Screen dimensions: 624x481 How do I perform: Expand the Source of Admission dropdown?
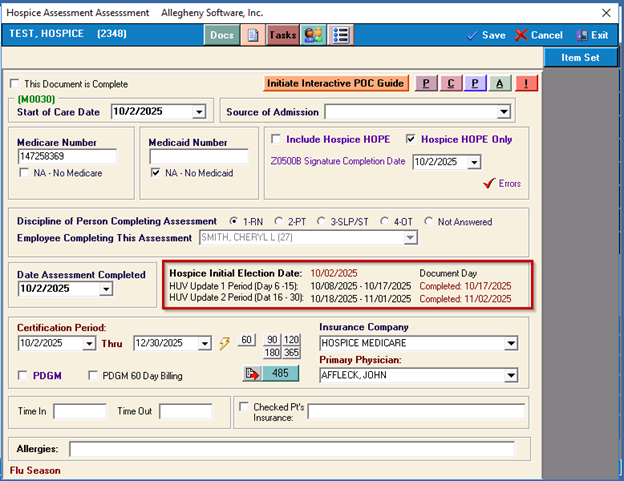click(x=504, y=112)
